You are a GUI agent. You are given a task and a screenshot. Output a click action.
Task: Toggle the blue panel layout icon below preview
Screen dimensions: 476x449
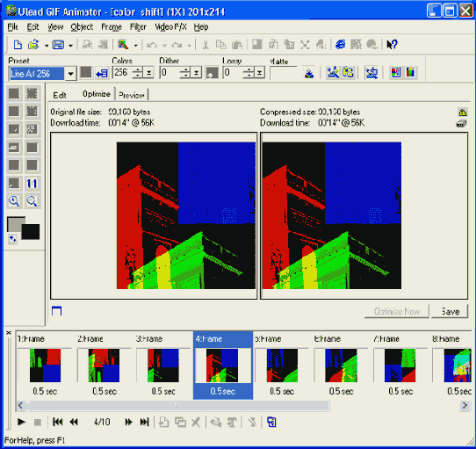(x=56, y=311)
